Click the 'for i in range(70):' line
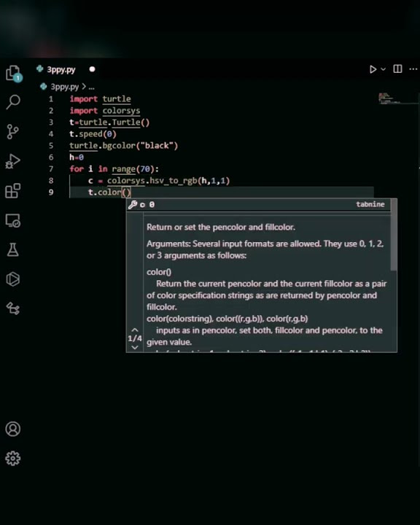This screenshot has width=420, height=525. pyautogui.click(x=114, y=168)
